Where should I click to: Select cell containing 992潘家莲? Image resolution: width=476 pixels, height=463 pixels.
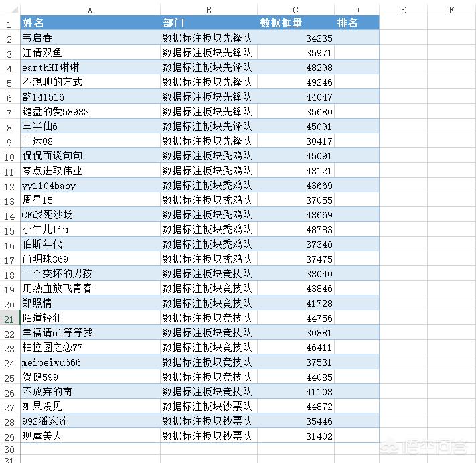point(90,421)
